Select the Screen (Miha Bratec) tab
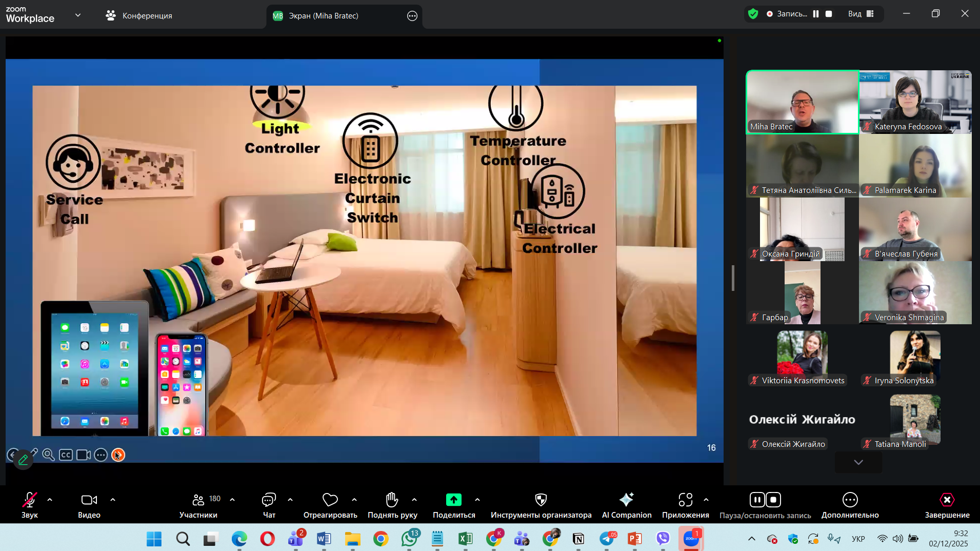Viewport: 980px width, 551px height. click(323, 16)
